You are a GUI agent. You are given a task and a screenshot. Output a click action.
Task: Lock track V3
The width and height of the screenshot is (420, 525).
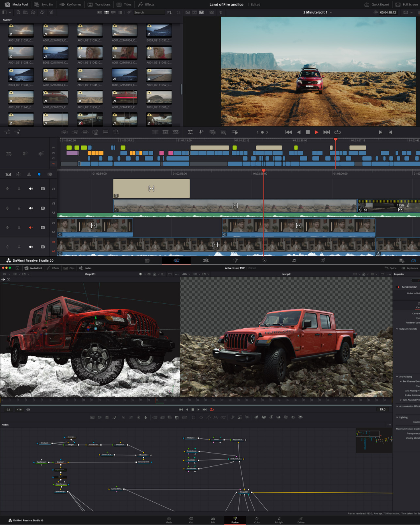(x=19, y=208)
